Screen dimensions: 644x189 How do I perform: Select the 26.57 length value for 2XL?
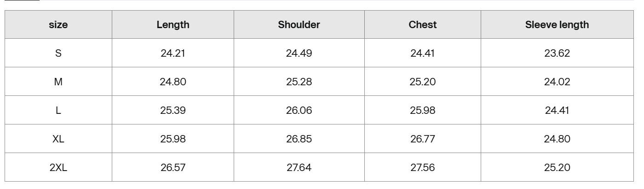click(173, 168)
